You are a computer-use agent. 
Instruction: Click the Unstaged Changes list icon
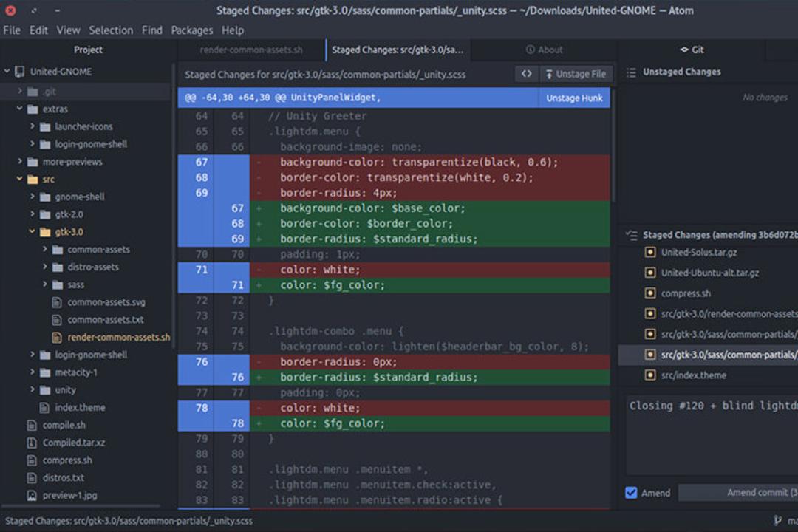click(631, 72)
